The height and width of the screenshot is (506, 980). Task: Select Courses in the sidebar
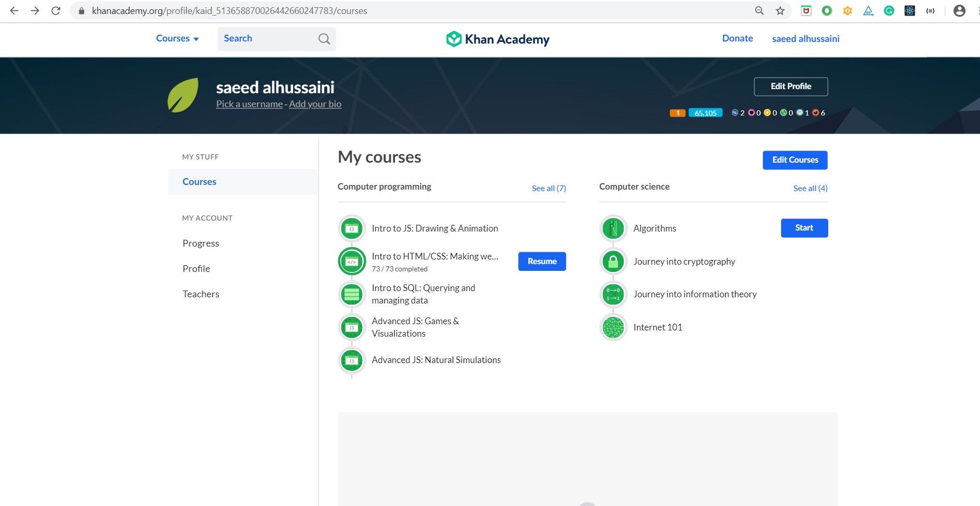[243, 182]
